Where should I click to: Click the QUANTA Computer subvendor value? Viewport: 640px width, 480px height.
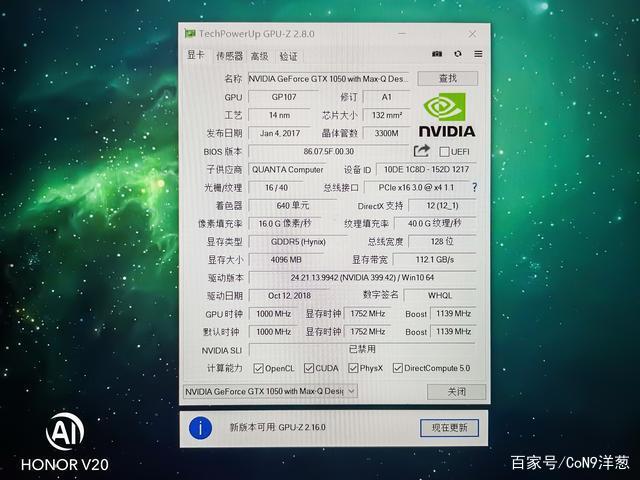288,169
